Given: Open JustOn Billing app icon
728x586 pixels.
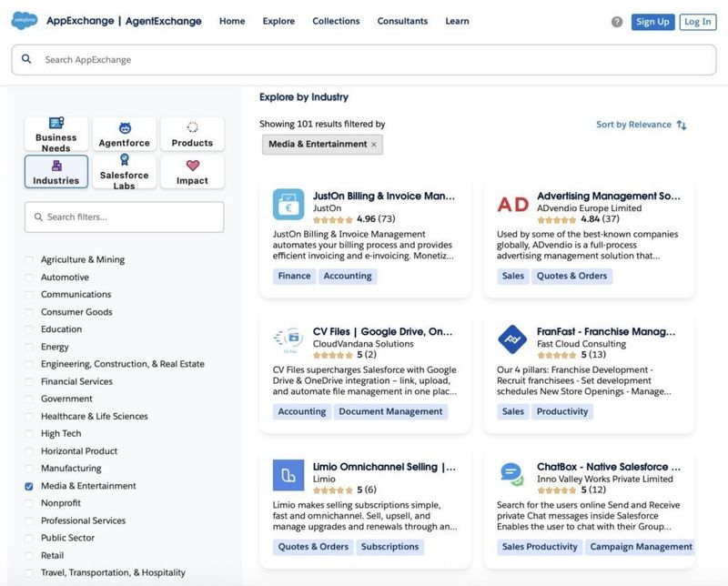Looking at the screenshot, I should click(288, 204).
